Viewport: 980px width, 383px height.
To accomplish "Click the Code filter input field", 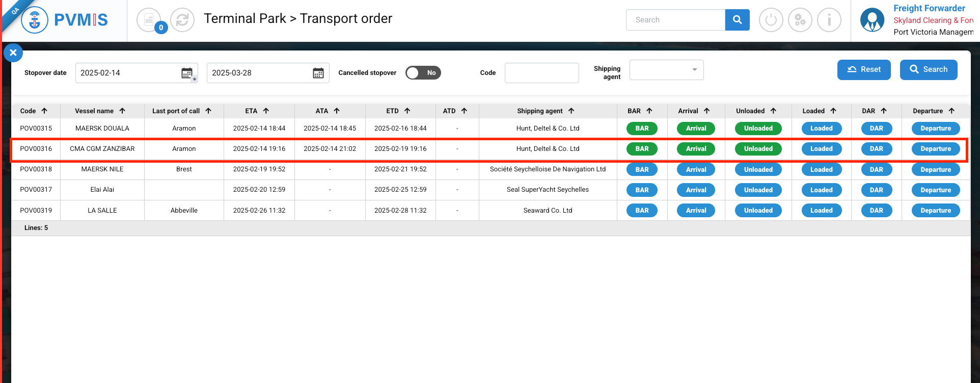I will 541,73.
